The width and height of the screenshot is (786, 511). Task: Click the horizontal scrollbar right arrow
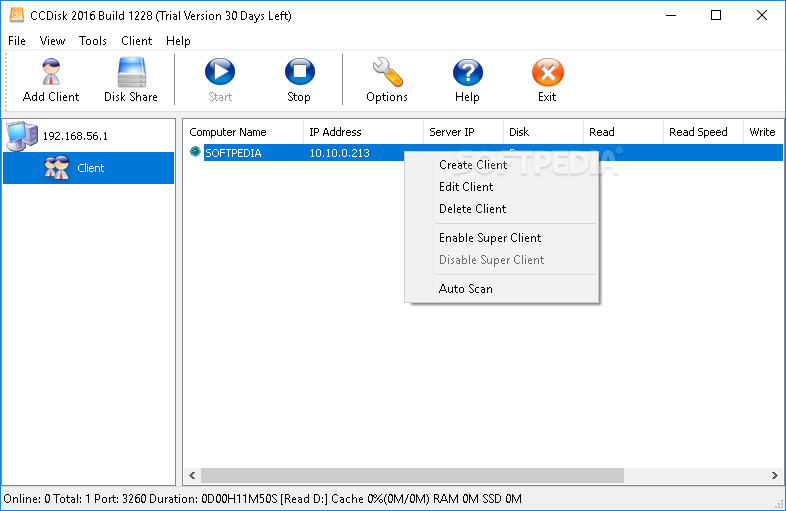click(774, 475)
